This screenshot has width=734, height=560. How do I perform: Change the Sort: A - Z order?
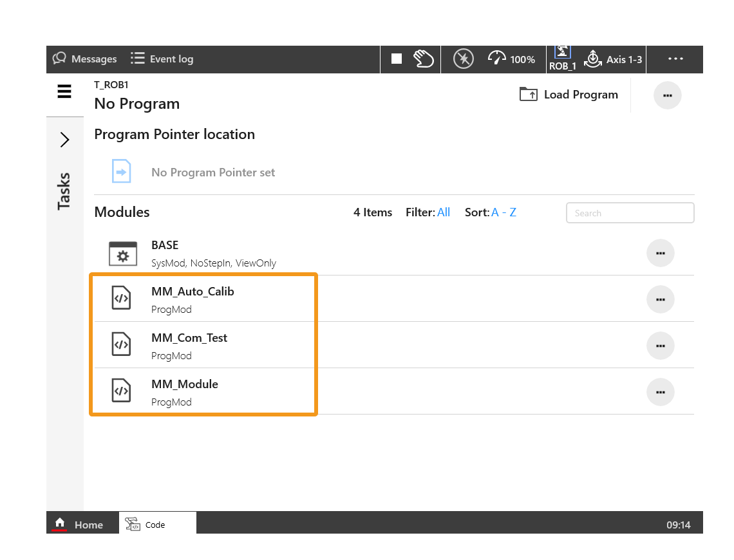pyautogui.click(x=503, y=212)
